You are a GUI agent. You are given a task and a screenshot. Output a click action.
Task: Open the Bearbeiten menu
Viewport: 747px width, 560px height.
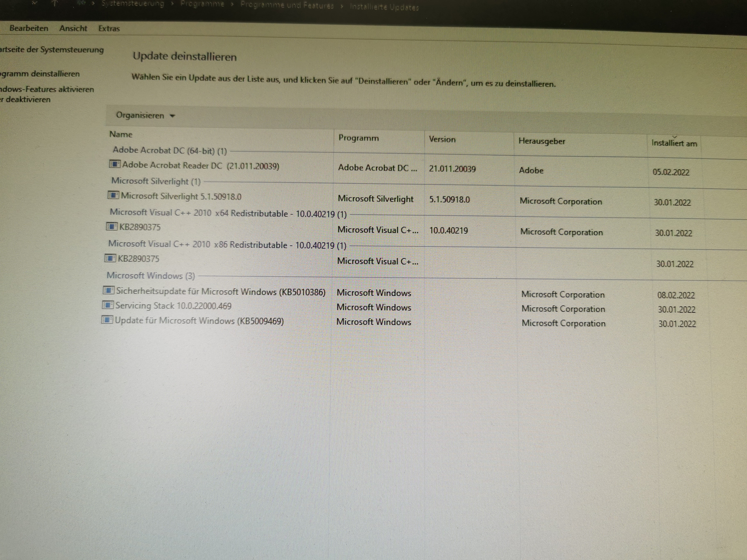point(29,28)
